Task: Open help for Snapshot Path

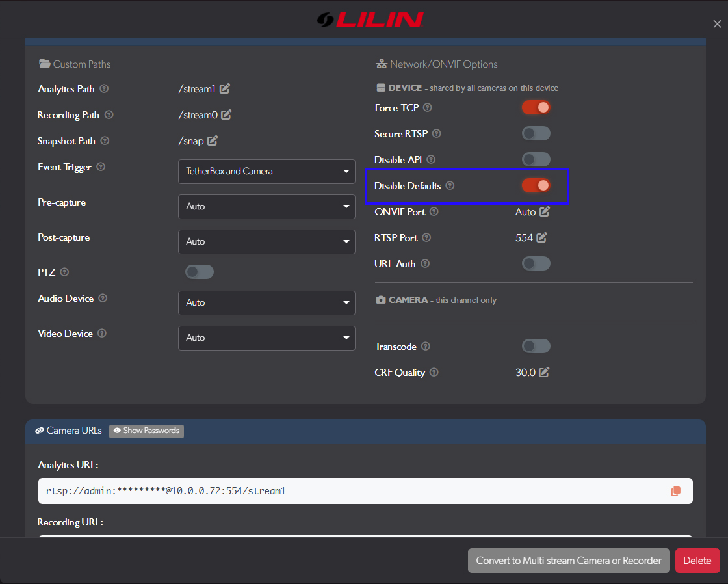Action: point(105,140)
